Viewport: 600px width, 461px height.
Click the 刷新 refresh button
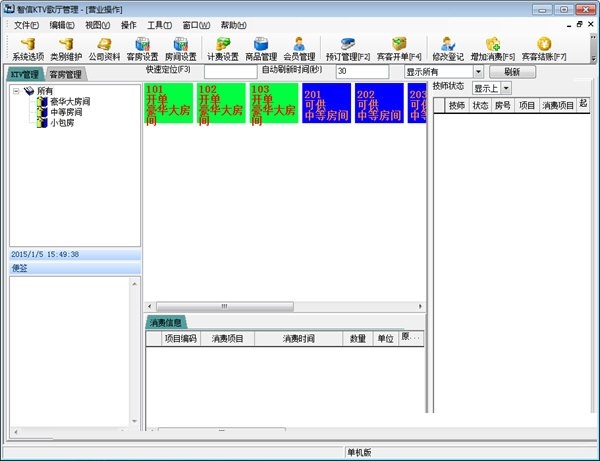(x=512, y=72)
